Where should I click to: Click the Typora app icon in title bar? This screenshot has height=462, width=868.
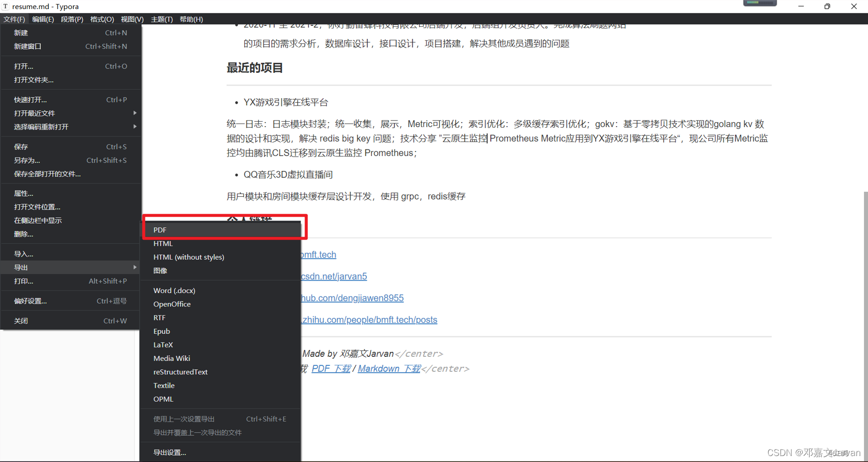(5, 6)
